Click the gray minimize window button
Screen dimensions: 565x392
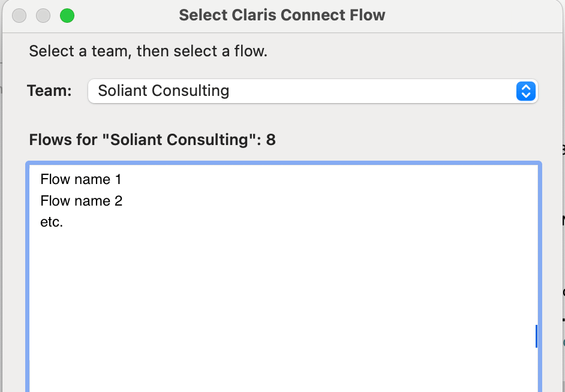43,16
